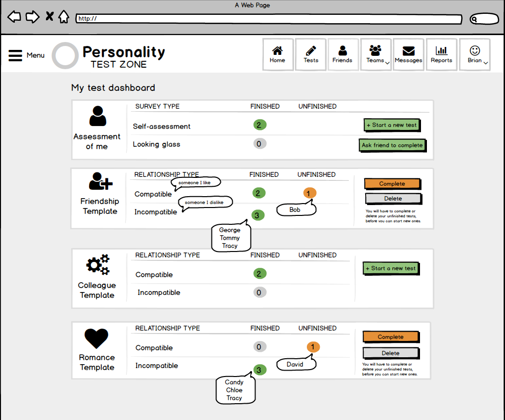Expand the Teams dropdown

(x=376, y=54)
